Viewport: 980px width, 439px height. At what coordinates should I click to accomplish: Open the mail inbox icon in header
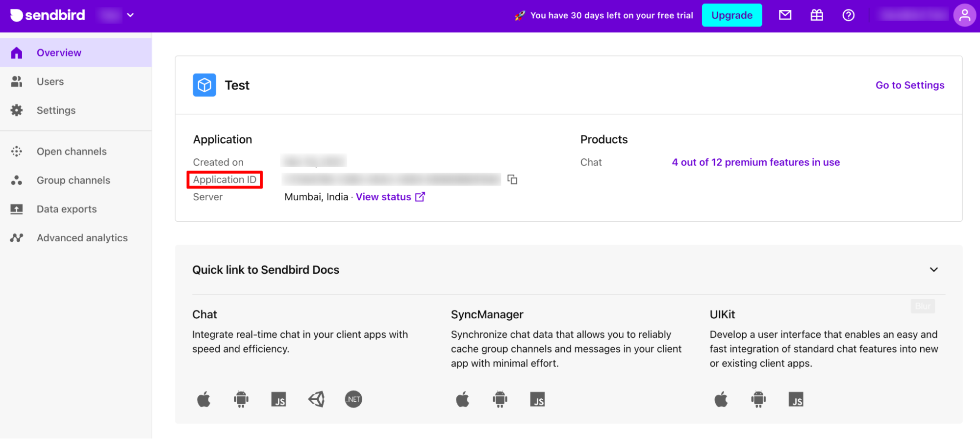tap(785, 15)
